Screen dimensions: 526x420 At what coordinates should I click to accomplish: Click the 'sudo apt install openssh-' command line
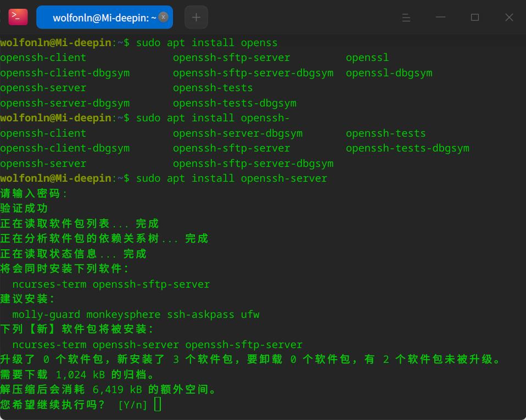[212, 118]
